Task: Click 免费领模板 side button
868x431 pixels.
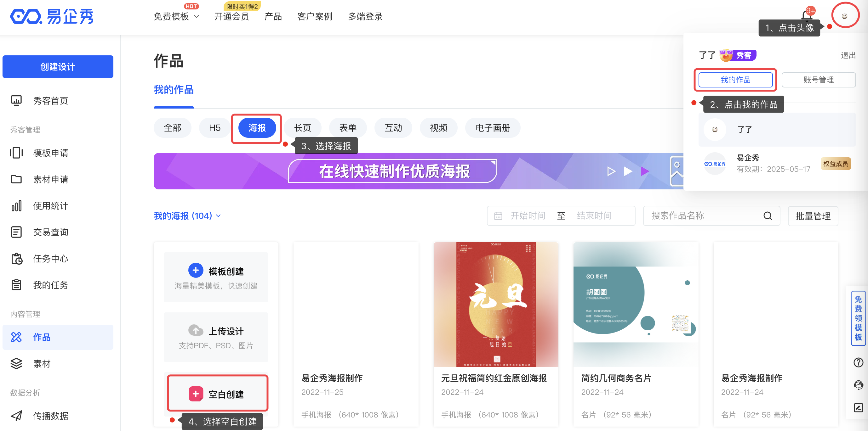Action: pos(858,318)
